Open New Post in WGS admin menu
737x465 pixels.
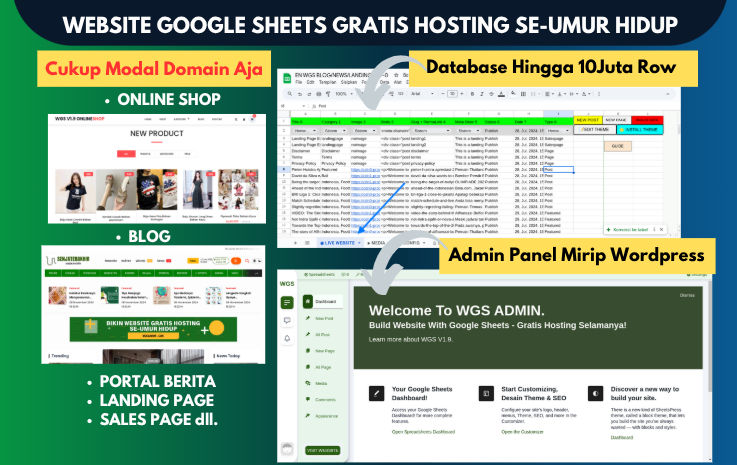321,318
